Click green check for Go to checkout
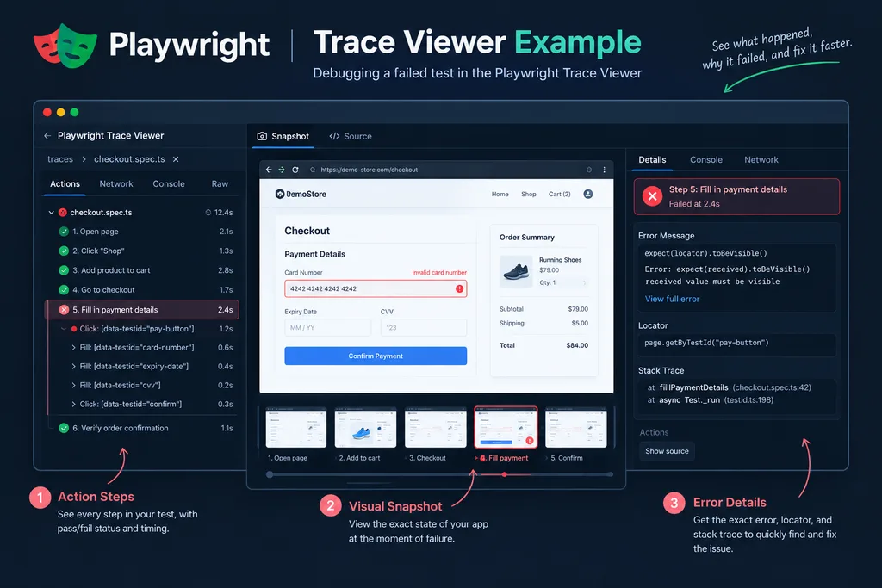The width and height of the screenshot is (882, 588). (64, 290)
